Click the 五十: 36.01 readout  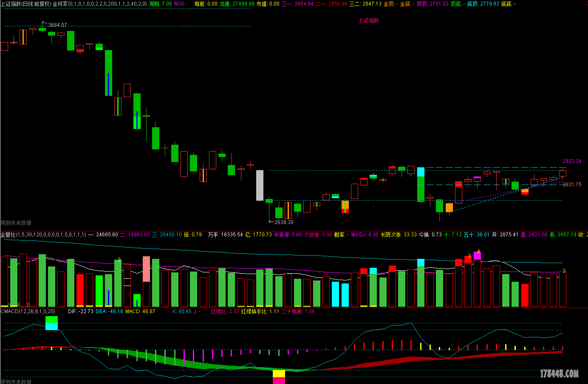click(476, 235)
